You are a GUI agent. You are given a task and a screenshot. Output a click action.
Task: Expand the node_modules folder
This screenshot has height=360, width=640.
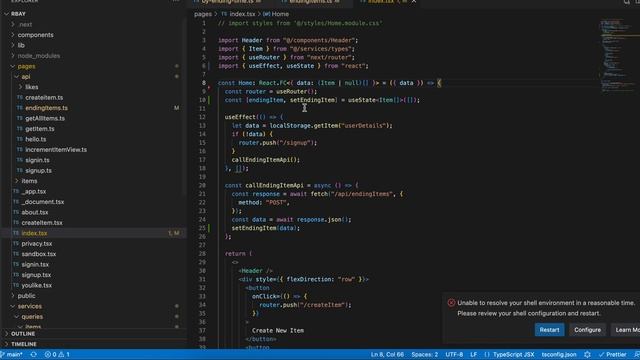[39, 56]
